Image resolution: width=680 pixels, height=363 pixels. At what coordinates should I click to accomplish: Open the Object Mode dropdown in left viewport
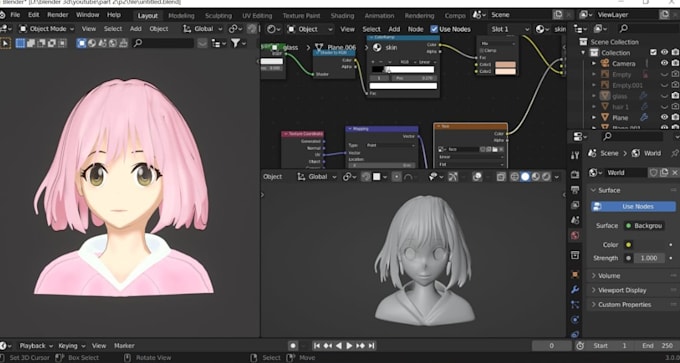click(46, 29)
